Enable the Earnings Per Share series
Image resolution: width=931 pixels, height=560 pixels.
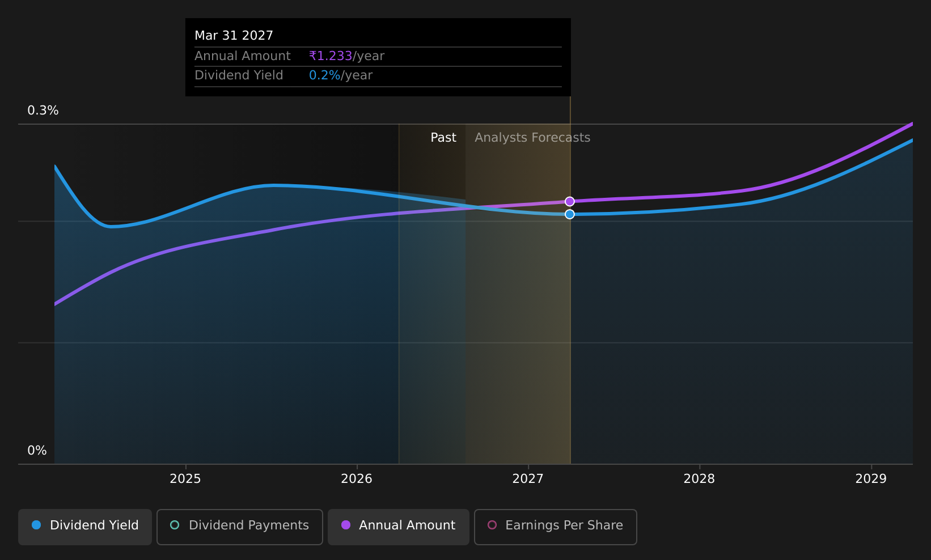556,527
